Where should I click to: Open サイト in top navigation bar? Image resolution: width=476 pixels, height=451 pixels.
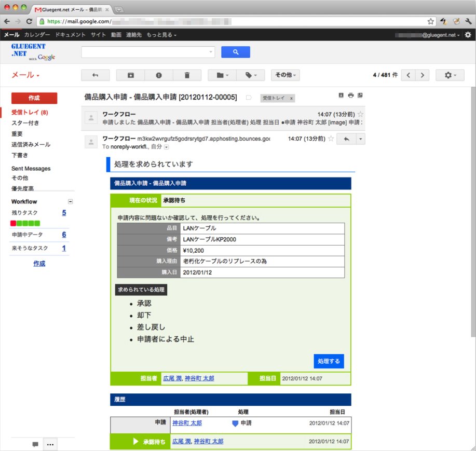[98, 35]
